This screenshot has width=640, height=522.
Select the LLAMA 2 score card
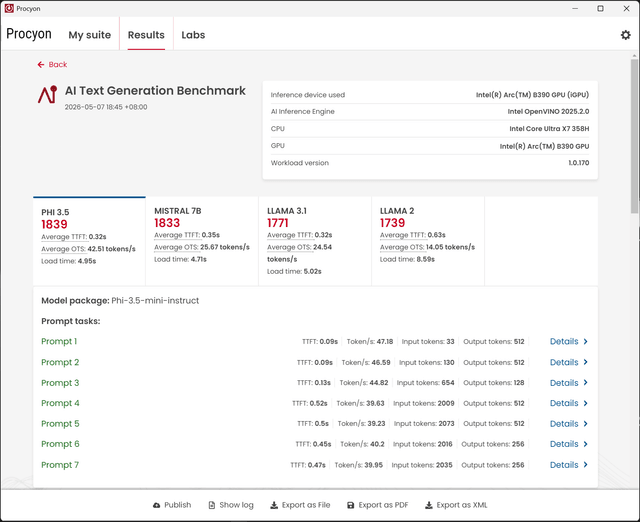(x=428, y=241)
